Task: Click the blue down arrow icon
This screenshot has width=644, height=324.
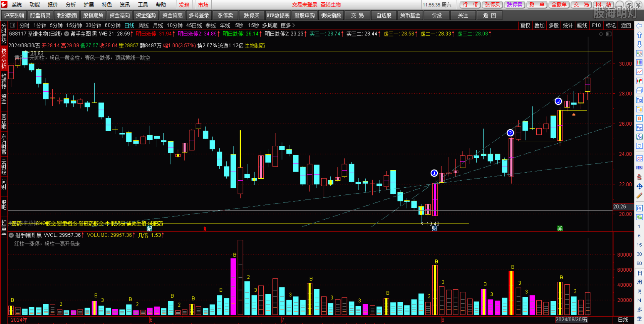Action: point(639,44)
